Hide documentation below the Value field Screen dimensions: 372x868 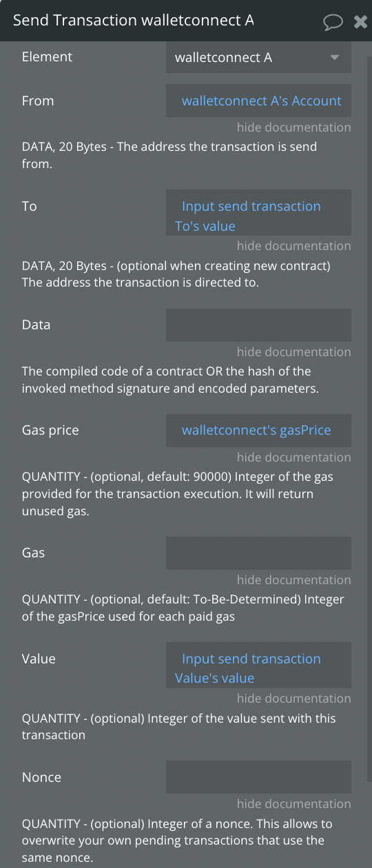[294, 698]
